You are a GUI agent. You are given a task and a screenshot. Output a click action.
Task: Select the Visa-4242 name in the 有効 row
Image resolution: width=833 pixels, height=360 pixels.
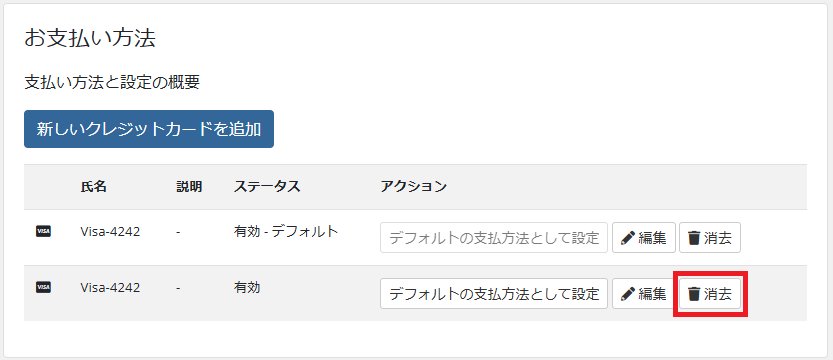coord(110,287)
